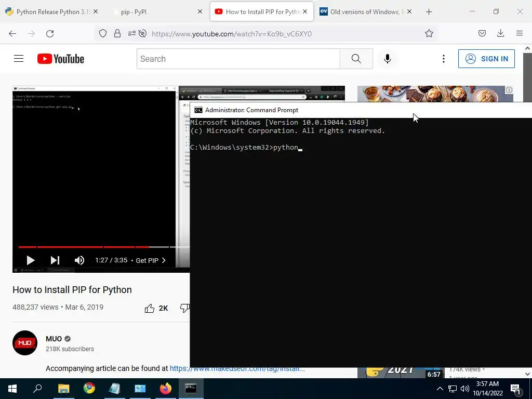Play the video
This screenshot has height=399, width=532.
point(31,260)
